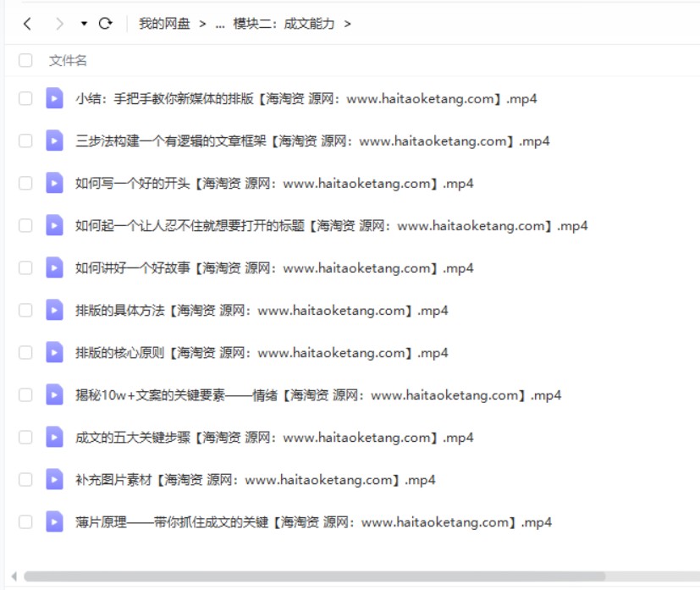Select file name 揭秘10w+文案的关键要素——情绪

point(318,395)
